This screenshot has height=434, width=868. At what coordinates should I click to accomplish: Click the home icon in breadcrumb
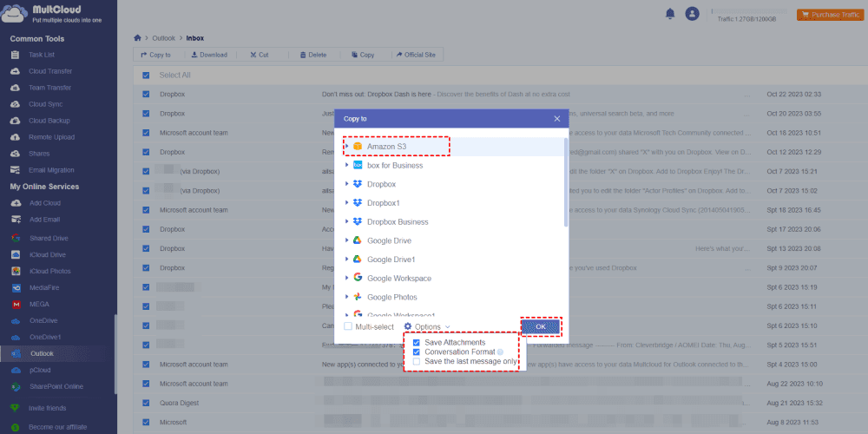click(137, 38)
